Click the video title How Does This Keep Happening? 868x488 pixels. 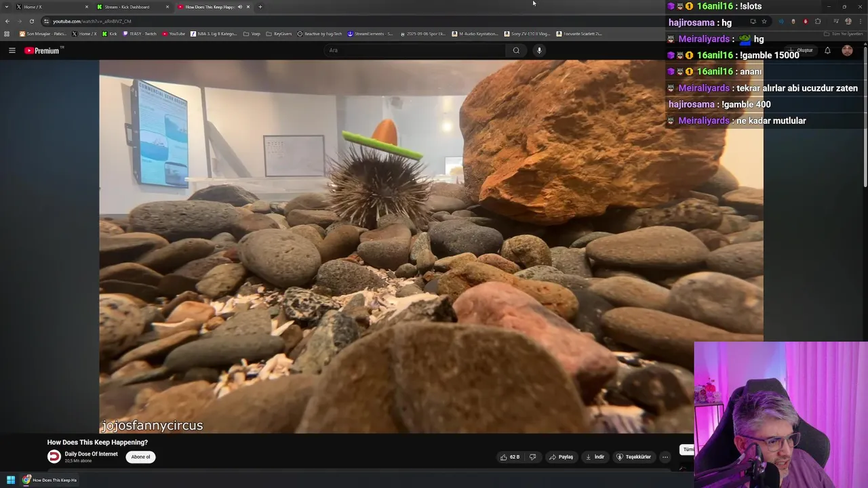pyautogui.click(x=98, y=443)
